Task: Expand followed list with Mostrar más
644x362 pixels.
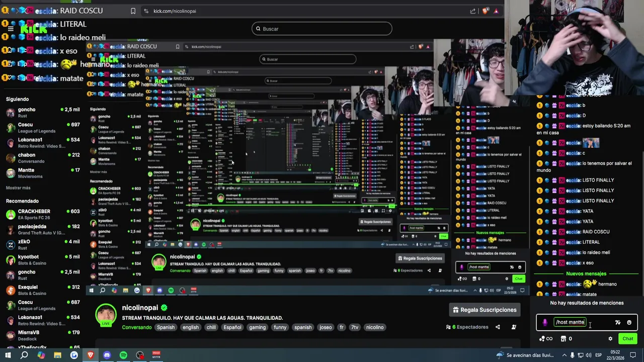Action: (x=18, y=188)
